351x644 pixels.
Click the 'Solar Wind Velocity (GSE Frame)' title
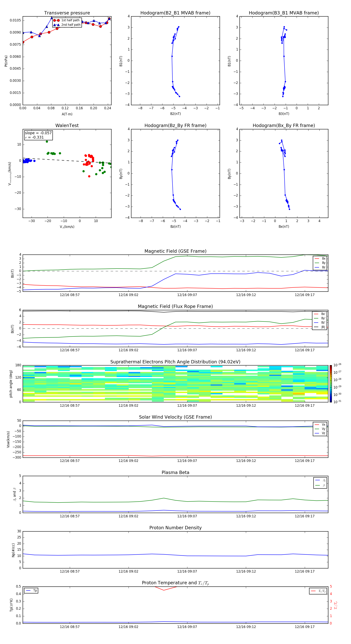(x=175, y=417)
